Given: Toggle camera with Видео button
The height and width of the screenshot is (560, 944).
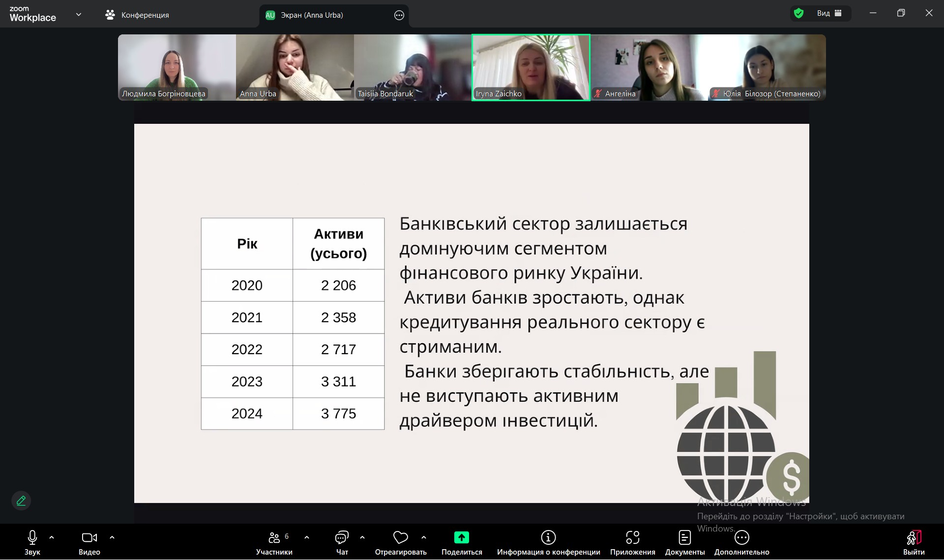Looking at the screenshot, I should pos(89,543).
